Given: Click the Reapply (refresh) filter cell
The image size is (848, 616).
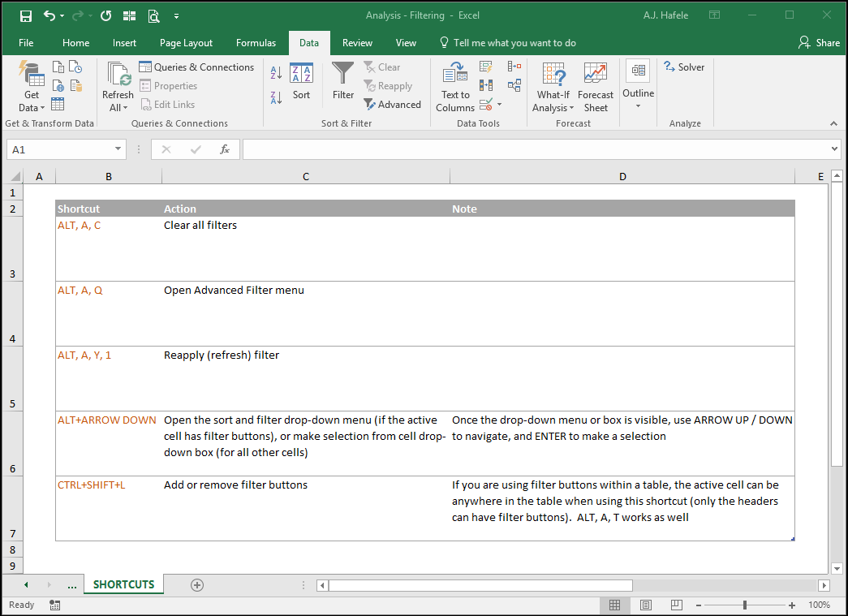Looking at the screenshot, I should (x=306, y=378).
